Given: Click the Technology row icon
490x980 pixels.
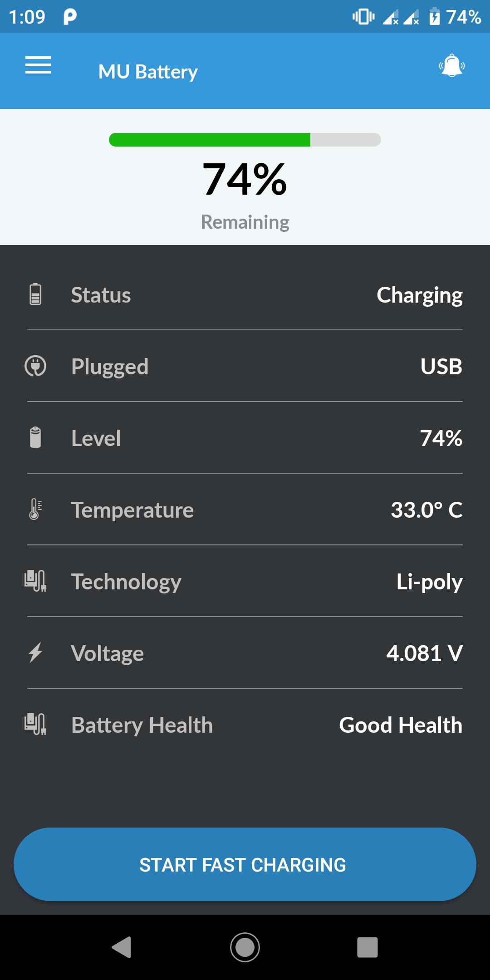Looking at the screenshot, I should click(35, 581).
